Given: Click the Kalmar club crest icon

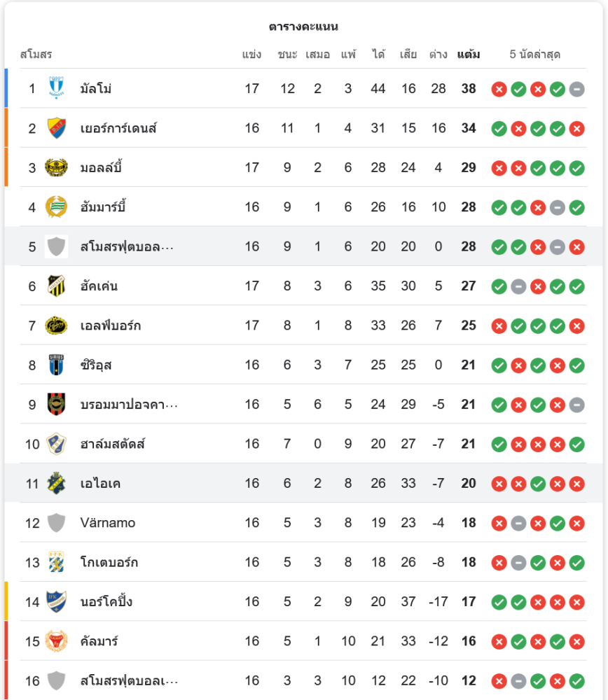Looking at the screenshot, I should click(x=56, y=641).
